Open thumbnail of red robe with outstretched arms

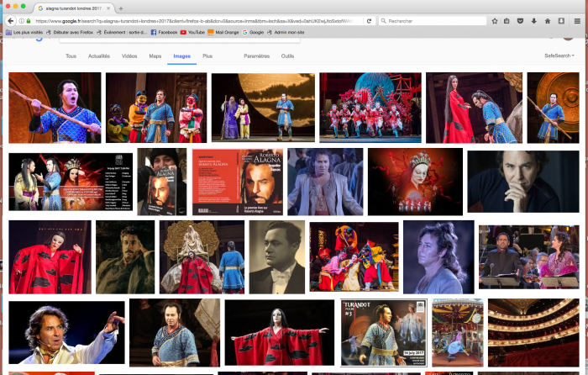(280, 333)
